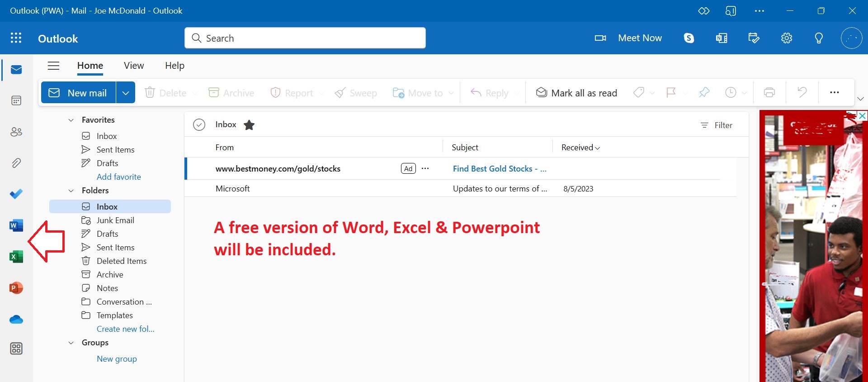The image size is (868, 382).
Task: Select the Conversation folder
Action: [110, 302]
